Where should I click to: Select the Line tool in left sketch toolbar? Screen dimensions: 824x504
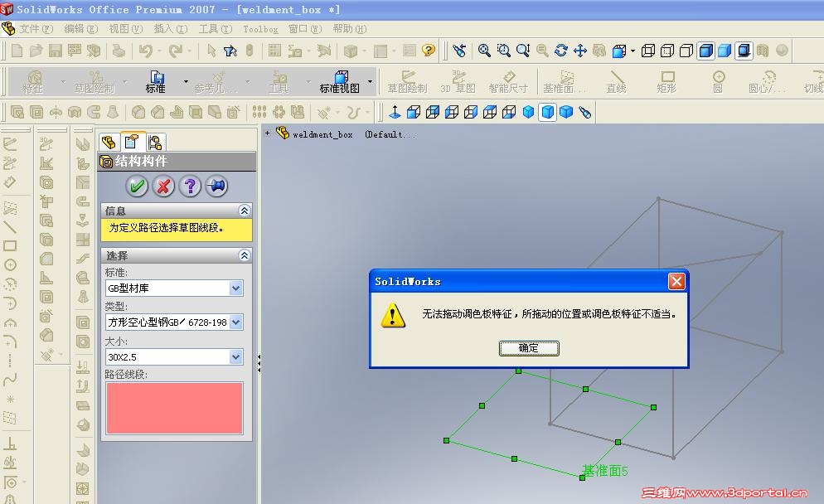click(10, 227)
